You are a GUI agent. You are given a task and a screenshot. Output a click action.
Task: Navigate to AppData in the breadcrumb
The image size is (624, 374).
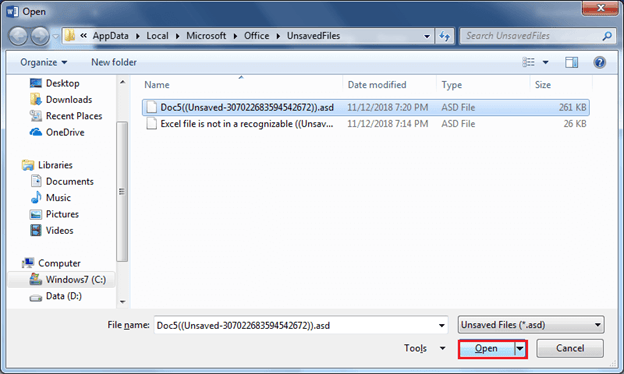click(x=111, y=36)
